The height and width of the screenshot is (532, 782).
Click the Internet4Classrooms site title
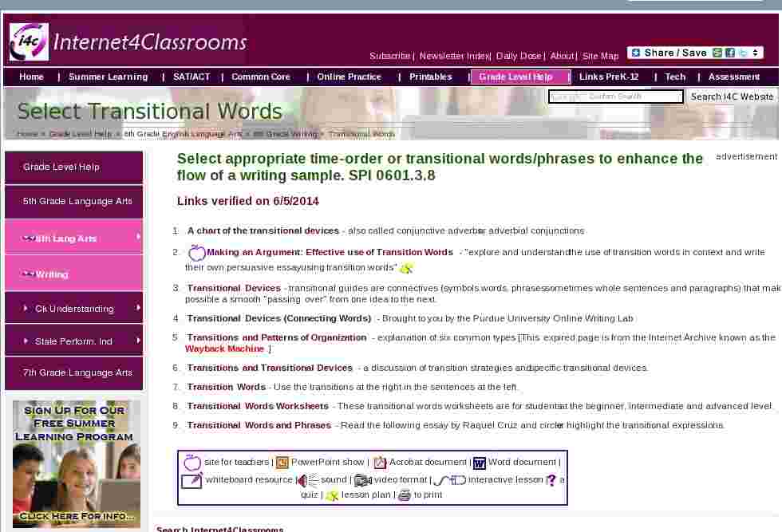[150, 42]
